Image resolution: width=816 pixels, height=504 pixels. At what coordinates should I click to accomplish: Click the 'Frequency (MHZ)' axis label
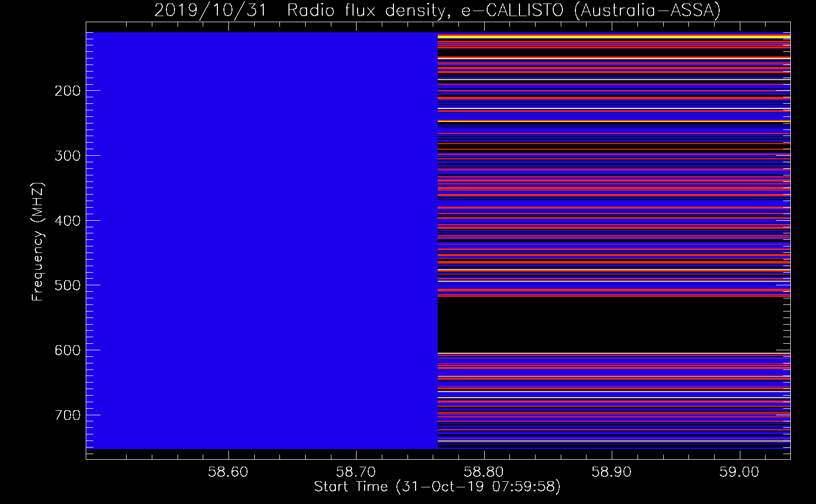point(37,241)
